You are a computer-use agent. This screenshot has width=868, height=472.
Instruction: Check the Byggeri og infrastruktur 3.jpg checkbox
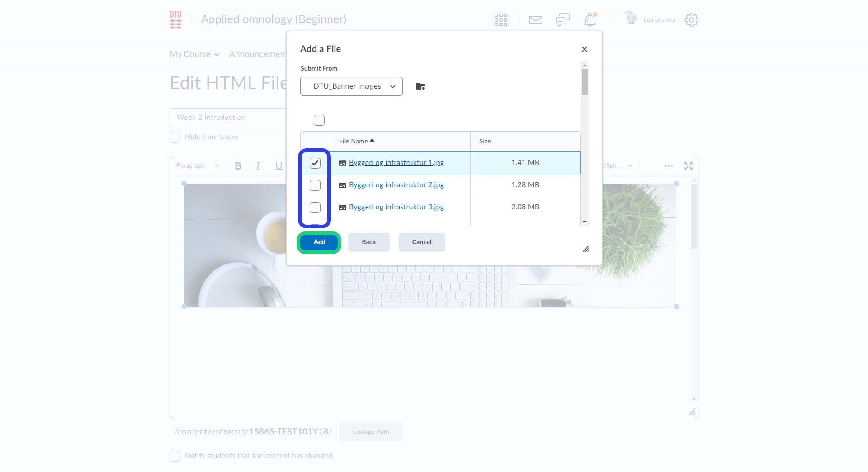315,207
